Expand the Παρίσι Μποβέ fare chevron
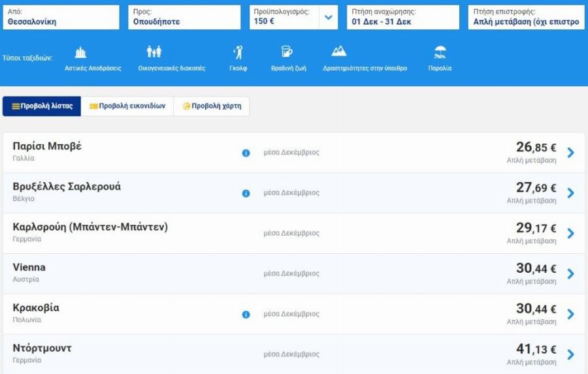This screenshot has height=374, width=588. [570, 153]
